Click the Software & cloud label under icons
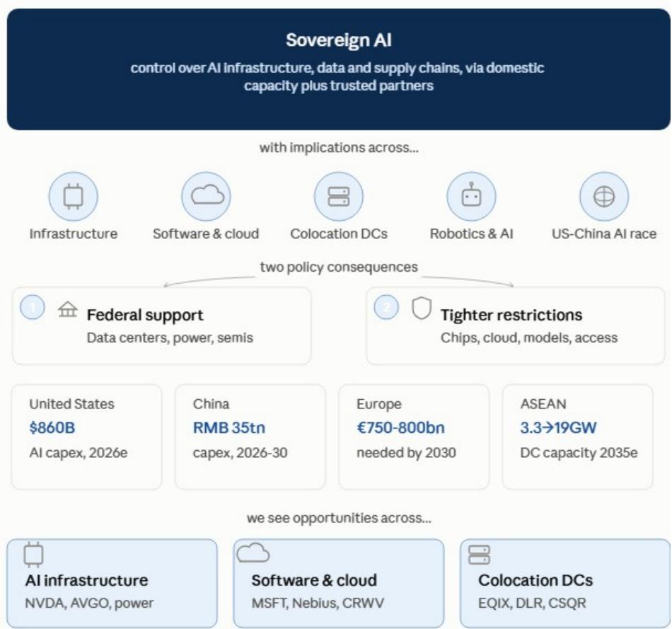 point(206,233)
